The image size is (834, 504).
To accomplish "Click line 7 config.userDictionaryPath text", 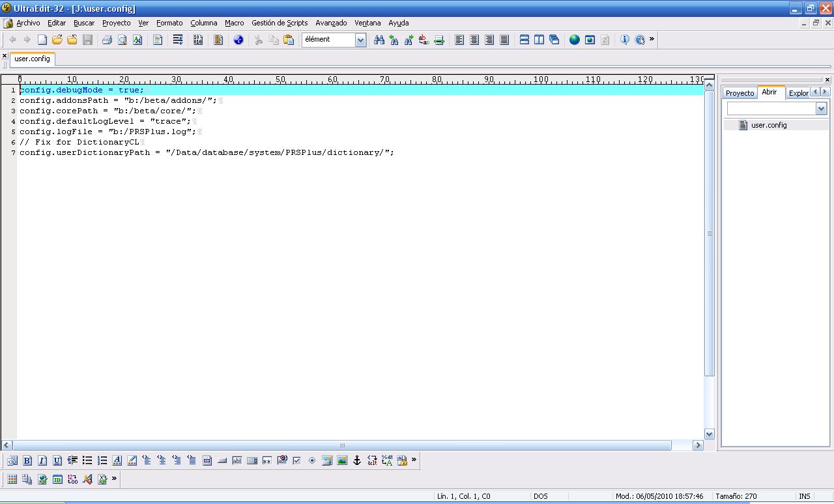I will pyautogui.click(x=207, y=152).
